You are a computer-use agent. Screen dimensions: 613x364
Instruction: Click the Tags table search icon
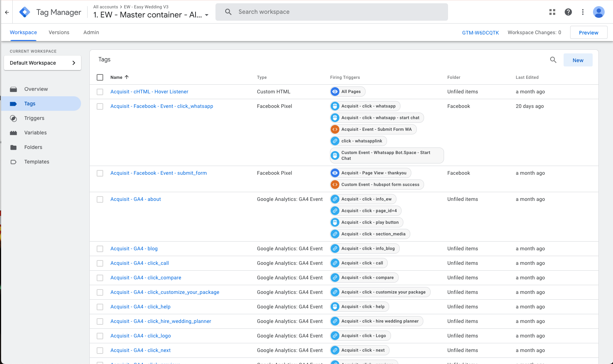(553, 60)
